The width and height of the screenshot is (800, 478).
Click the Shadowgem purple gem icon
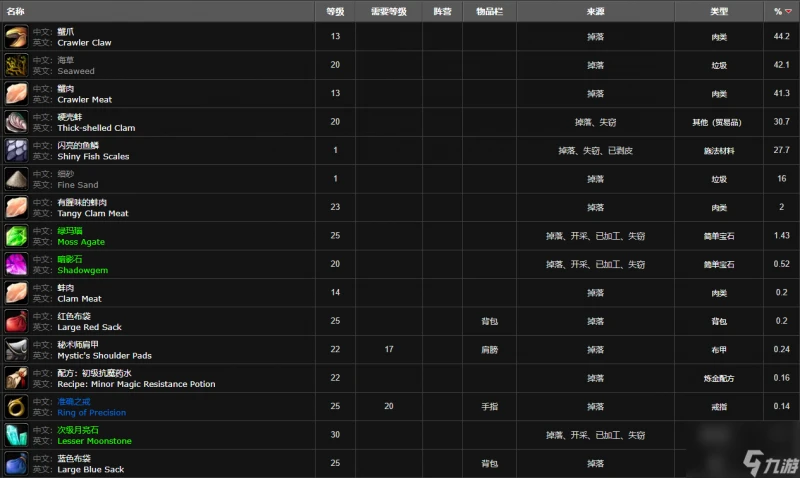pyautogui.click(x=16, y=265)
